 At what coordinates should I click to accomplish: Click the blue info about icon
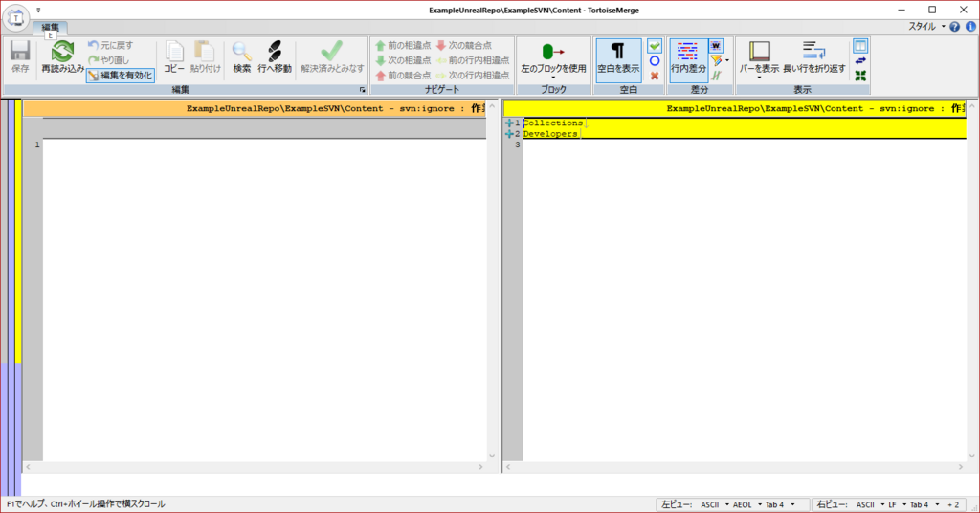click(970, 26)
